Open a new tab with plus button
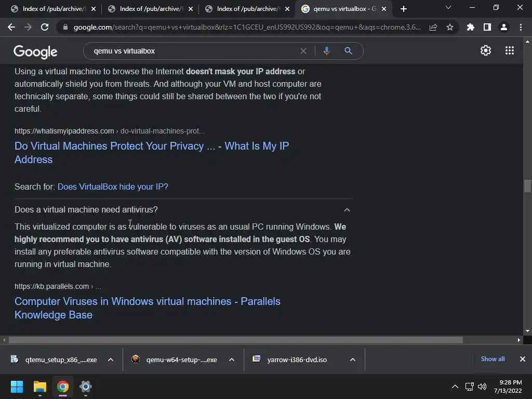 (403, 9)
